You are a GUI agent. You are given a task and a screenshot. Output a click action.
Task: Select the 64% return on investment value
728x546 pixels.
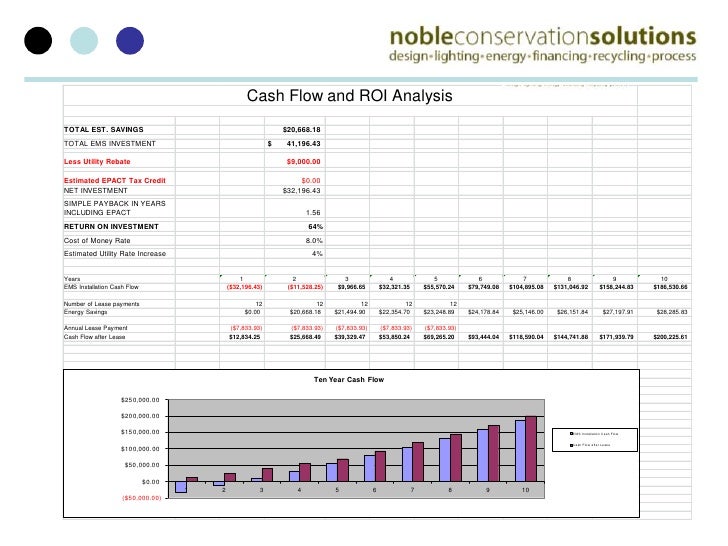[x=315, y=227]
